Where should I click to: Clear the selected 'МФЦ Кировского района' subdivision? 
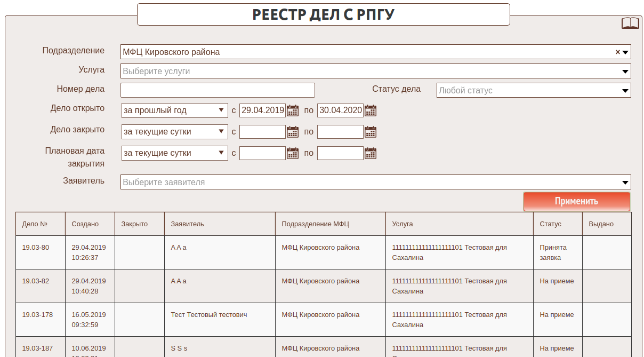(618, 52)
